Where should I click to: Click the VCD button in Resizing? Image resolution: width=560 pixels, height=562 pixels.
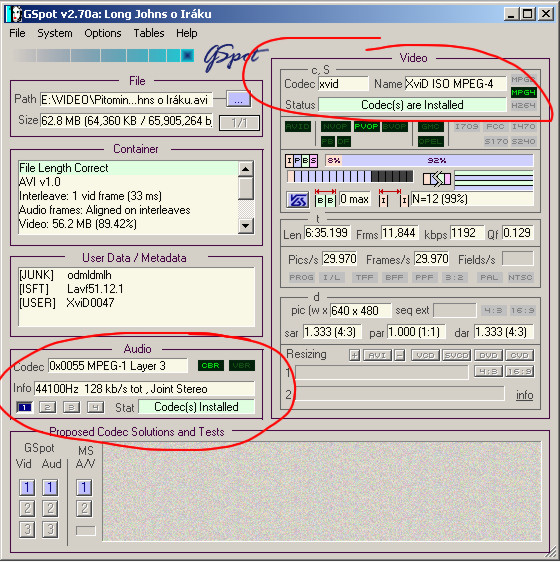[x=425, y=355]
